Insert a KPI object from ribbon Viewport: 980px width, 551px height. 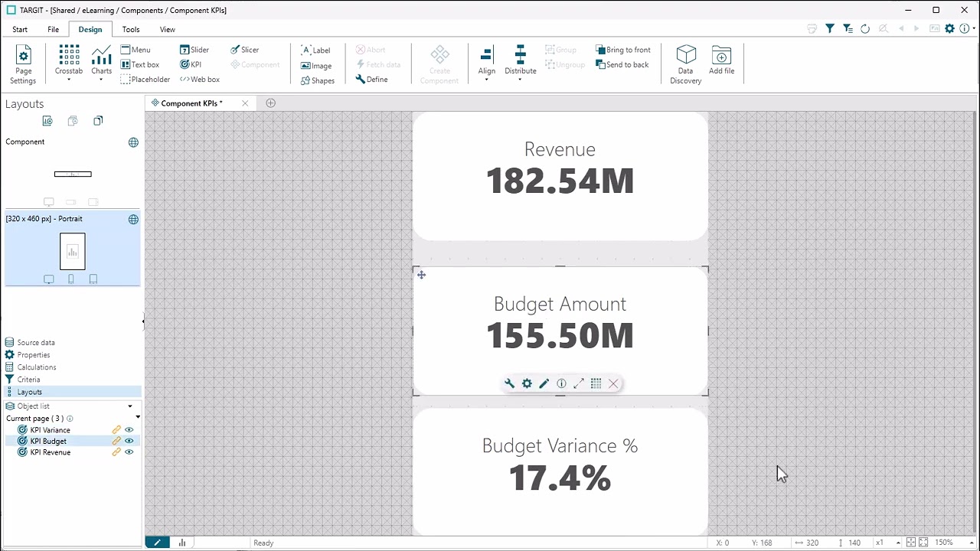[191, 65]
